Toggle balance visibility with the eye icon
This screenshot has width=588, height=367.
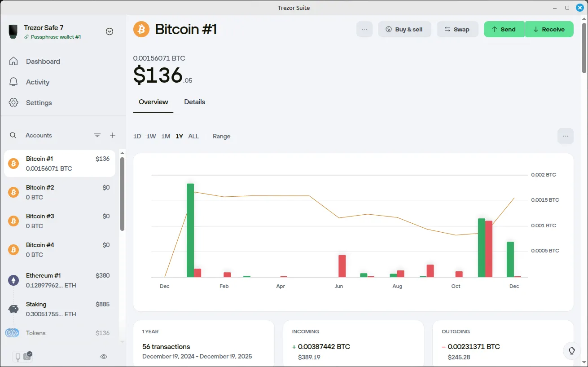(x=103, y=356)
